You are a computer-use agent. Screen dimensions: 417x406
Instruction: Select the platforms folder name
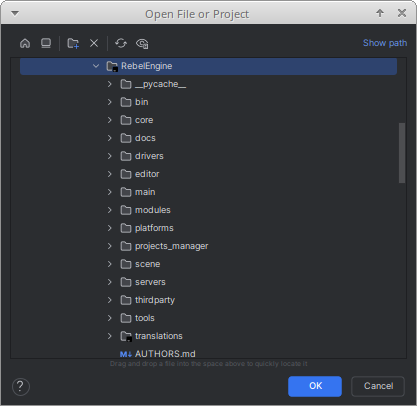click(154, 228)
